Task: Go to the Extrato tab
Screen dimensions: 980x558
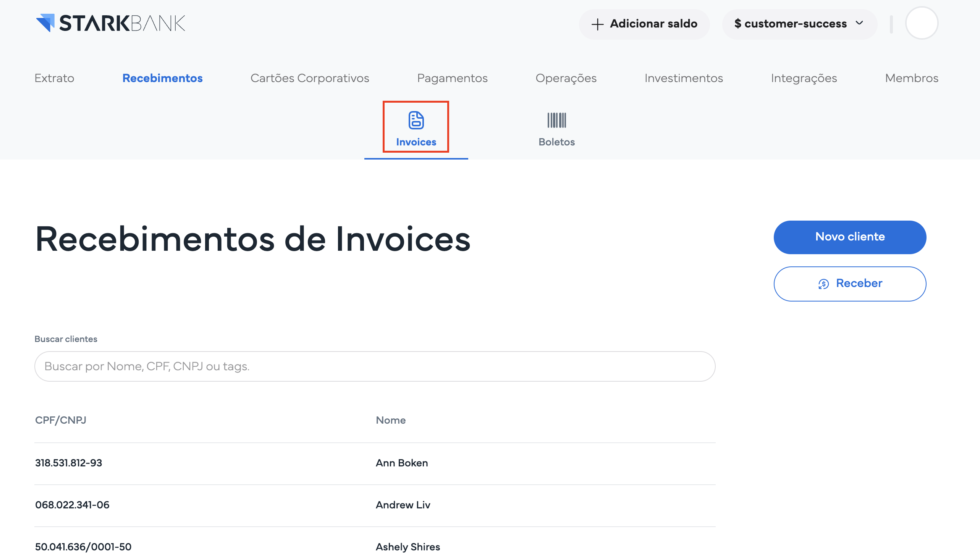Action: coord(55,78)
